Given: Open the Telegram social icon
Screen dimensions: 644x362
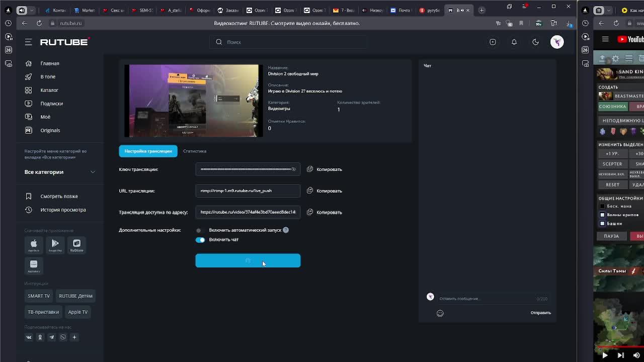Looking at the screenshot, I should coord(51,337).
